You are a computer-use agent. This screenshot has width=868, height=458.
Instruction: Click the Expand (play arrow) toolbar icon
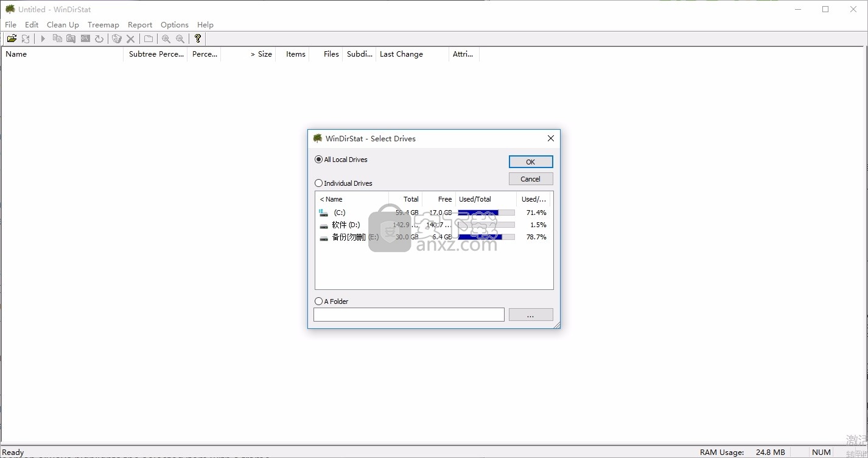pos(43,38)
